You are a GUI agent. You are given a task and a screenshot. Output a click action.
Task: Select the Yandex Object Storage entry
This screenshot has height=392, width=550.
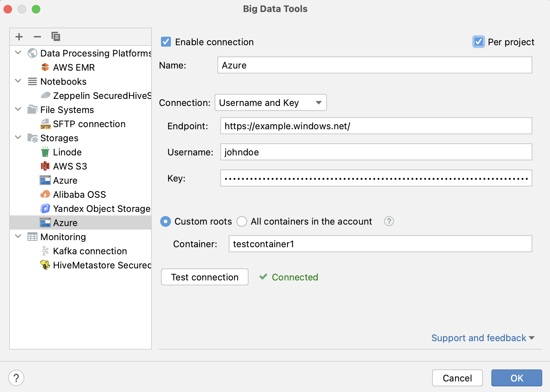tap(102, 208)
